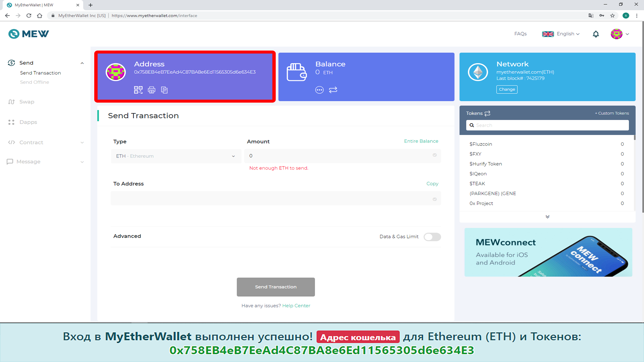This screenshot has width=644, height=362.
Task: Click the Ethereum network icon
Action: tap(478, 72)
